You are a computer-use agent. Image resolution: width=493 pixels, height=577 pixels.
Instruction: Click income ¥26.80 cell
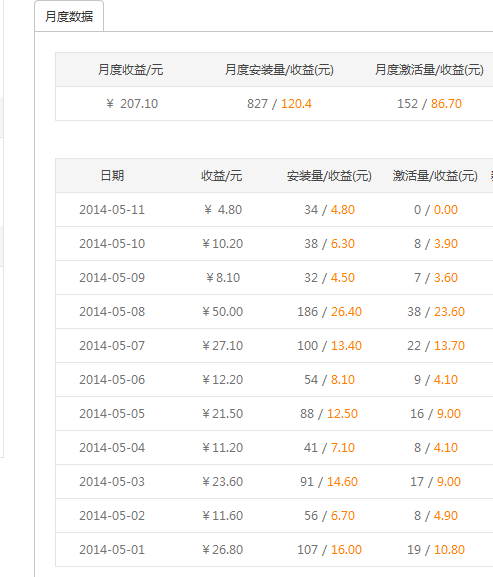[x=223, y=550]
